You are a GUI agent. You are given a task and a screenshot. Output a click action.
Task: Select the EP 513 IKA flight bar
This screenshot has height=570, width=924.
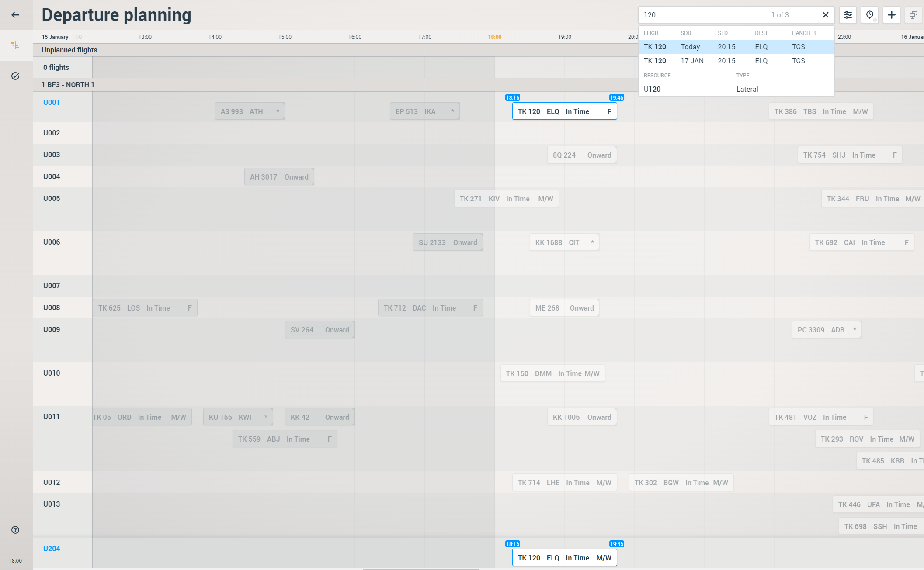coord(425,111)
